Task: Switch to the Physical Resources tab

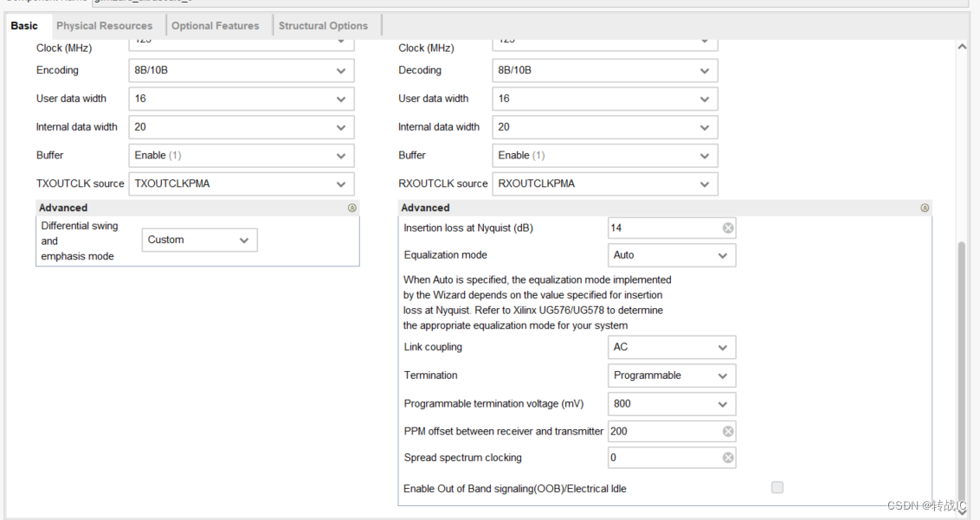Action: point(105,26)
